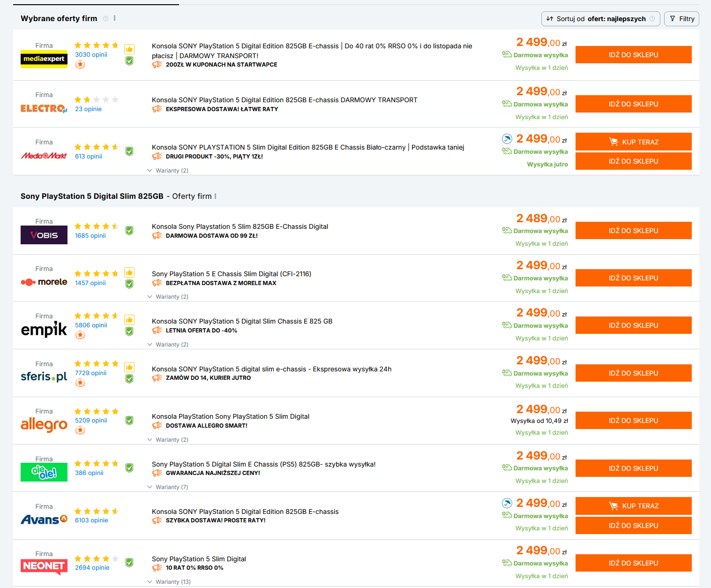Open the sferis offer title 'Ekspresowa wysyłka 24h'
The width and height of the screenshot is (711, 588).
(272, 369)
